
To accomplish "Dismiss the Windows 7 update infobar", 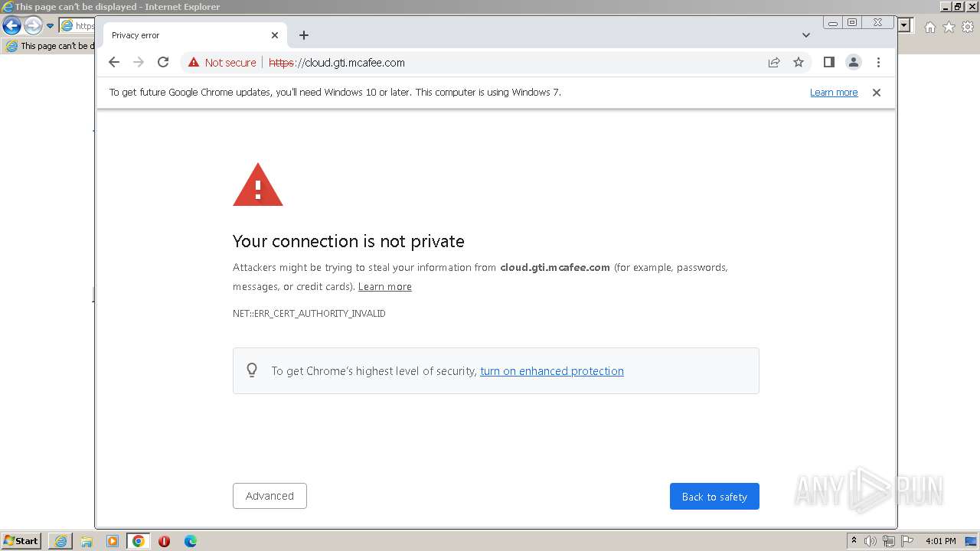I will point(877,93).
